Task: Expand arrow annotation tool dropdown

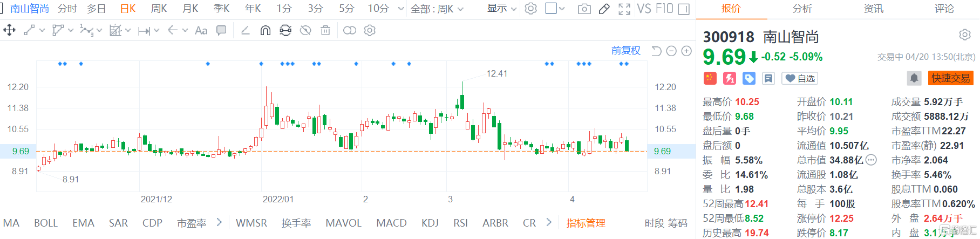Action: [185, 31]
